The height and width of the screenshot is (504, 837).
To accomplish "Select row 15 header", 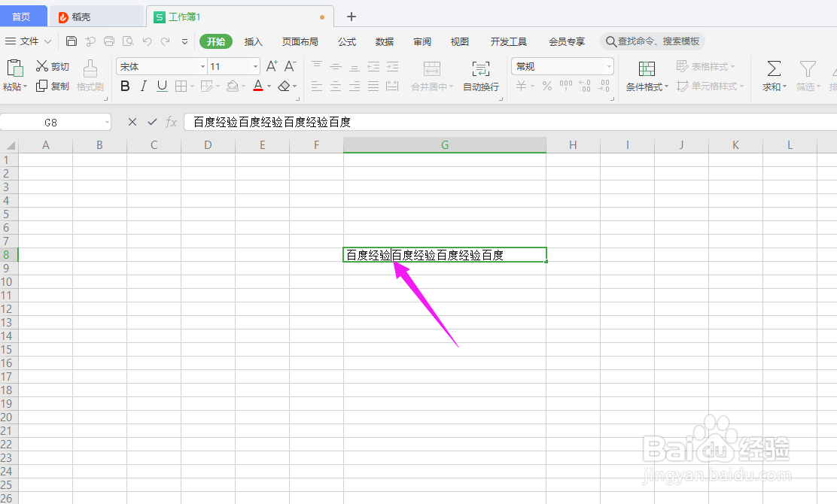I will click(8, 349).
